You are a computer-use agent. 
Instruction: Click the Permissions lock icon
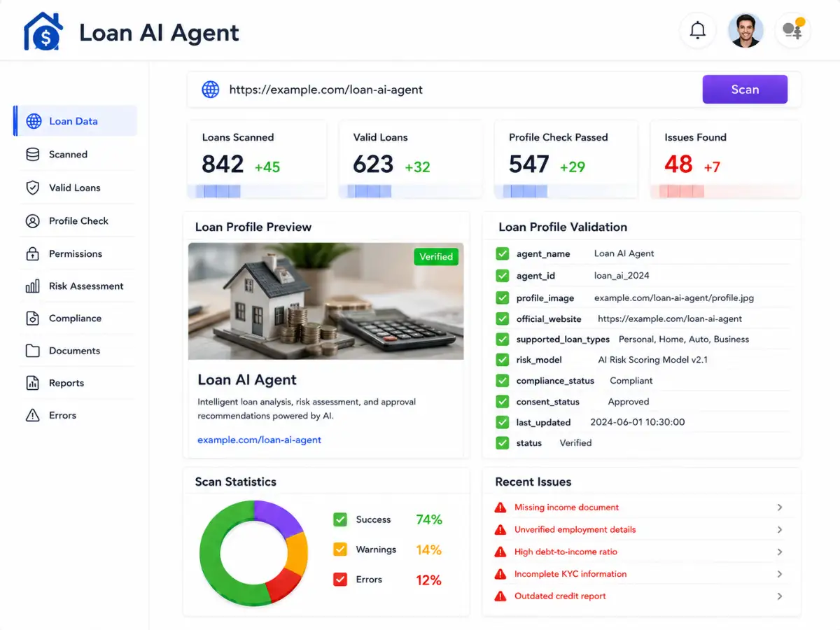(33, 253)
